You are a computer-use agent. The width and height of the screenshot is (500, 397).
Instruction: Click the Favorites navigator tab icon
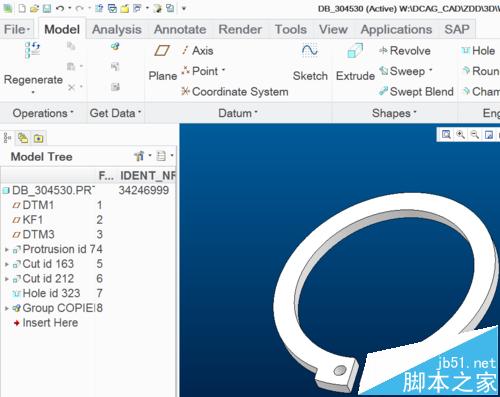pos(38,138)
